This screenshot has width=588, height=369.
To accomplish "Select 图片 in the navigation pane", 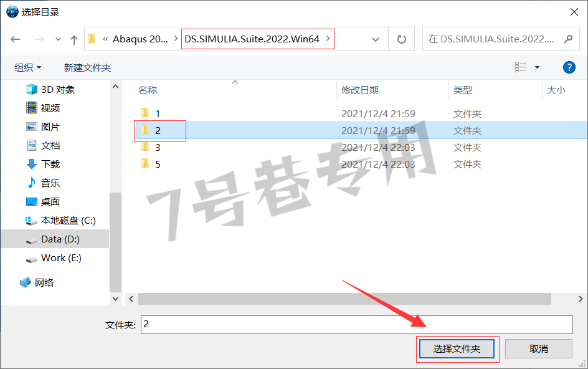I will tap(50, 127).
